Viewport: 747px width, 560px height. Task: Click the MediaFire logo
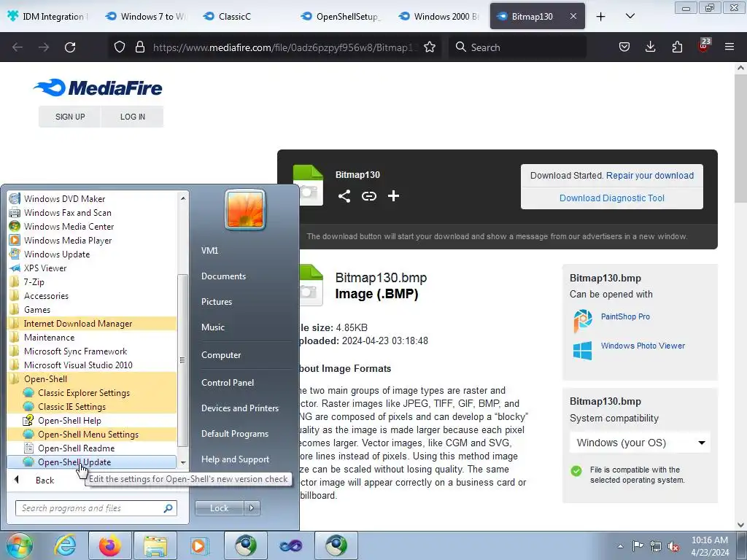coord(98,87)
